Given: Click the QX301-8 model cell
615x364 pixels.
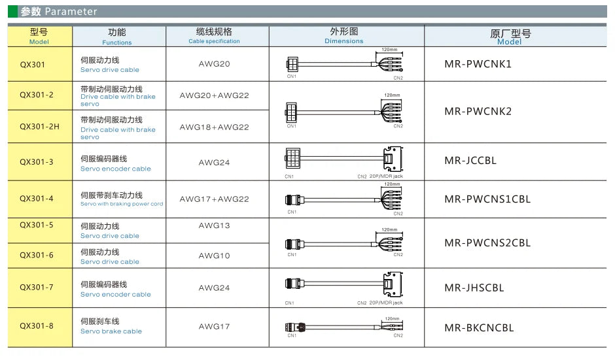Looking at the screenshot, I should pos(40,327).
